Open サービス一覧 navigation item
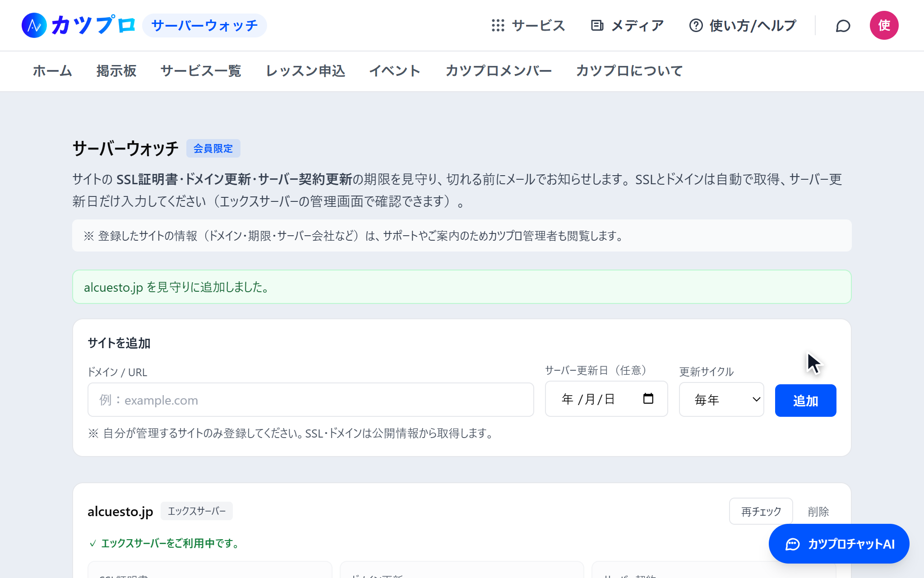 tap(201, 71)
